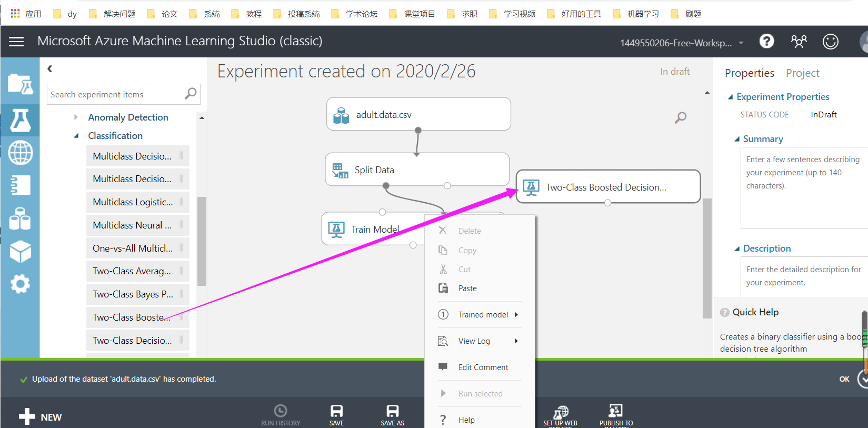The image size is (868, 428).
Task: Open the 机器学习 bookmark folder
Action: (636, 14)
